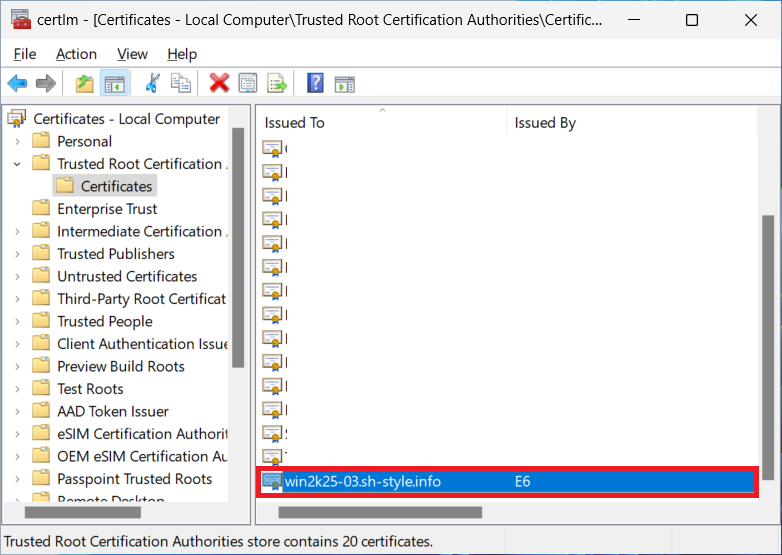
Task: Maximize the certlm window
Action: click(x=692, y=20)
